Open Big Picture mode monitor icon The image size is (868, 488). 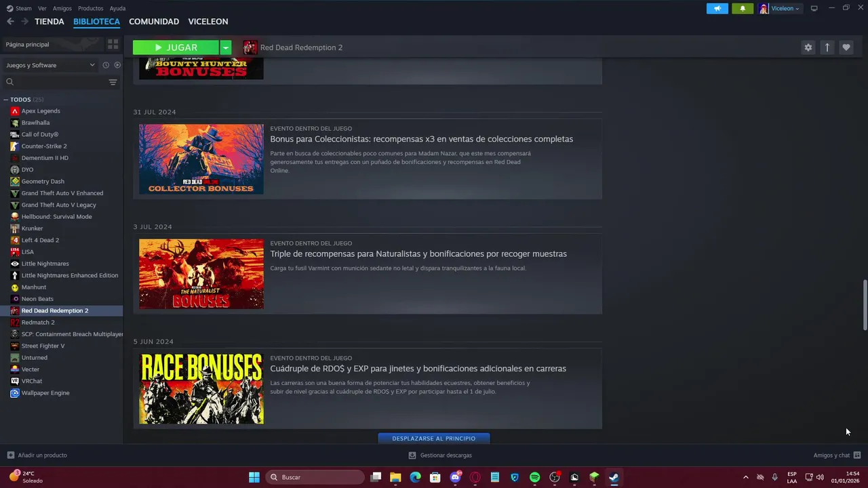[814, 8]
